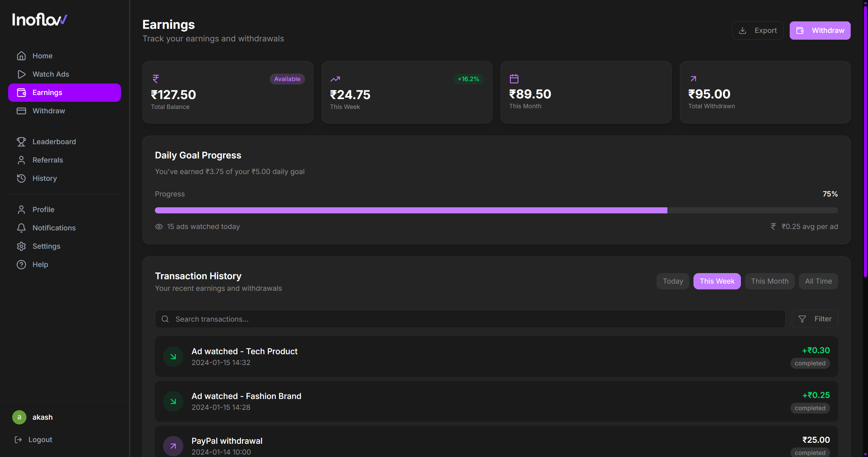Click the Home house icon in sidebar
The height and width of the screenshot is (457, 868).
click(21, 56)
